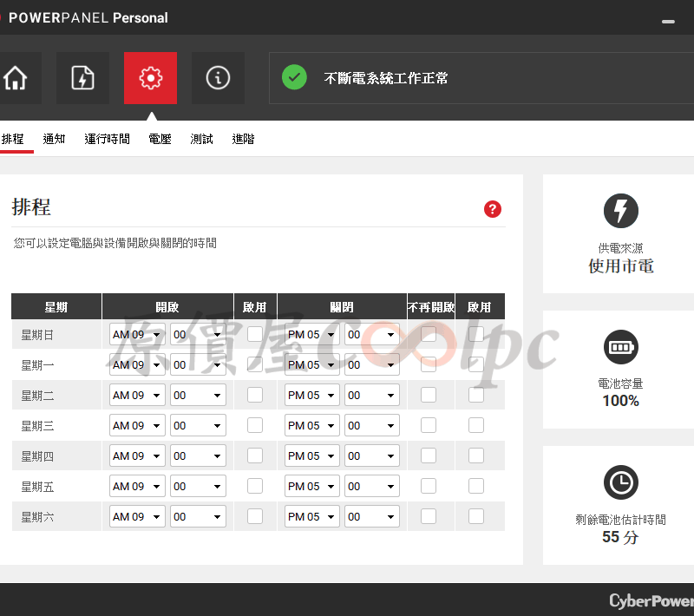Open the 運行時間 tab
The height and width of the screenshot is (616, 694).
tap(107, 139)
